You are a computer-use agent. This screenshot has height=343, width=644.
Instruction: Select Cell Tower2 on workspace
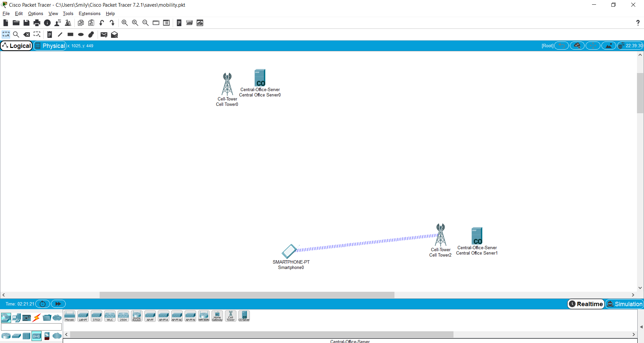coord(440,235)
